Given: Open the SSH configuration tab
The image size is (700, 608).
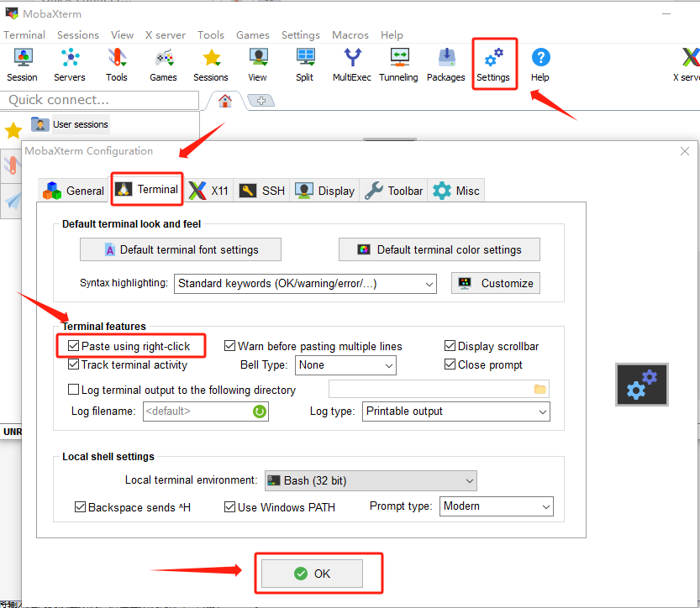Looking at the screenshot, I should (262, 191).
